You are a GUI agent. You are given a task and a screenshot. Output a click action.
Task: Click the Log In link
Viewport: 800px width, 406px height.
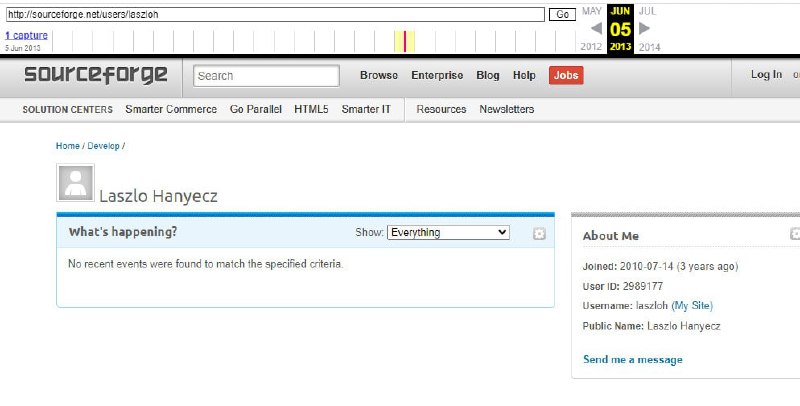[x=766, y=74]
